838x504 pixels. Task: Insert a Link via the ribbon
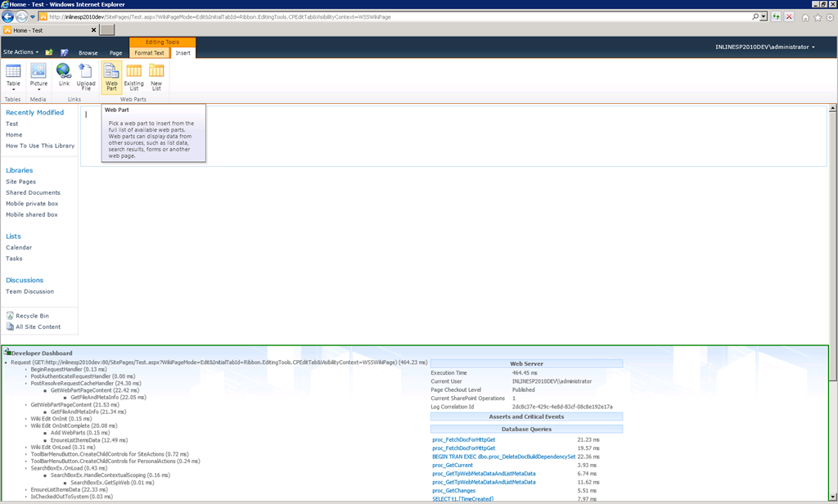[x=64, y=74]
